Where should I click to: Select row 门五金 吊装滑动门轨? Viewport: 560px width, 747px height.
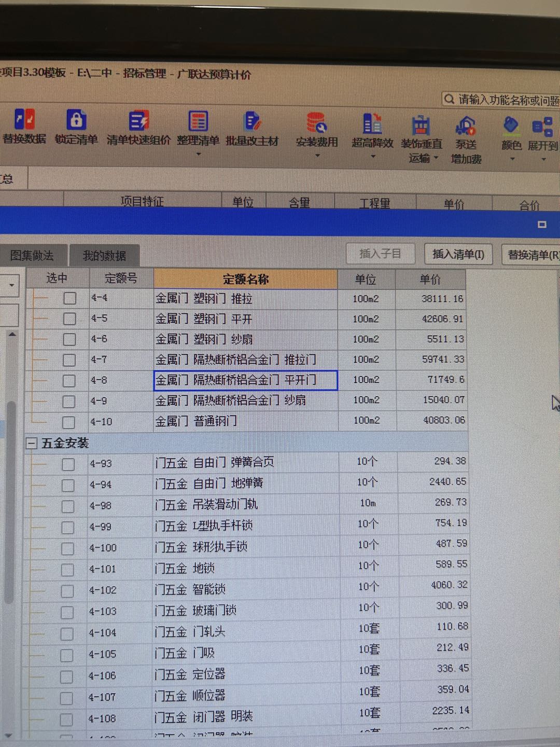[247, 504]
